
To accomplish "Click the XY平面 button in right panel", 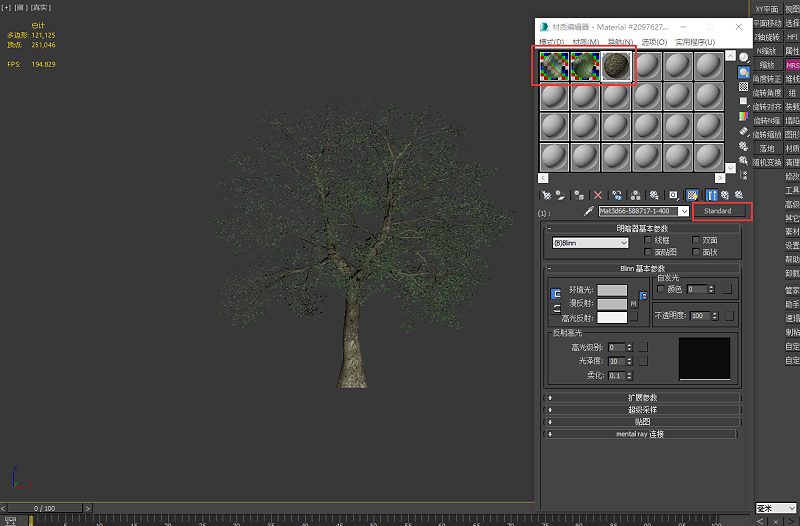I will pos(766,9).
